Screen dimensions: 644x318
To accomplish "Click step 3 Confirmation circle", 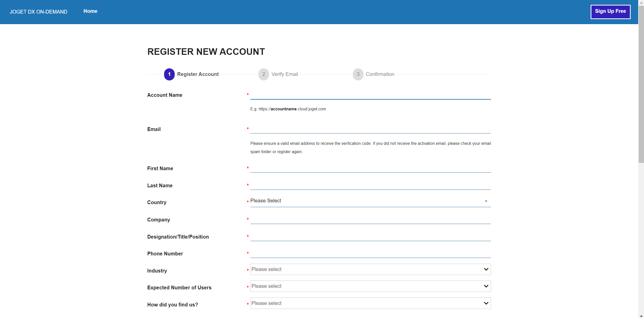I will click(x=358, y=74).
